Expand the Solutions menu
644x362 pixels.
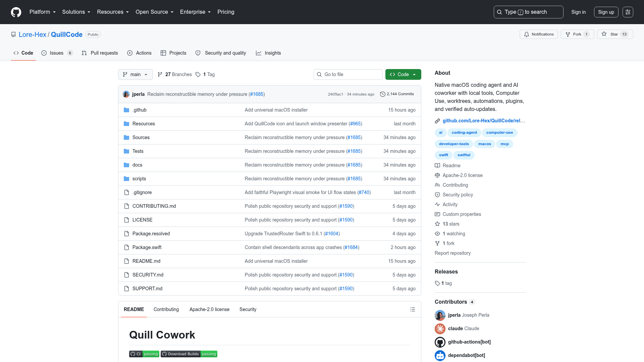pyautogui.click(x=76, y=12)
